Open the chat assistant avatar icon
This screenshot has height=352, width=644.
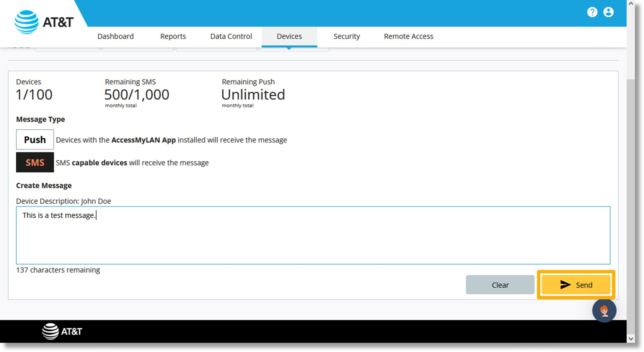pyautogui.click(x=604, y=310)
